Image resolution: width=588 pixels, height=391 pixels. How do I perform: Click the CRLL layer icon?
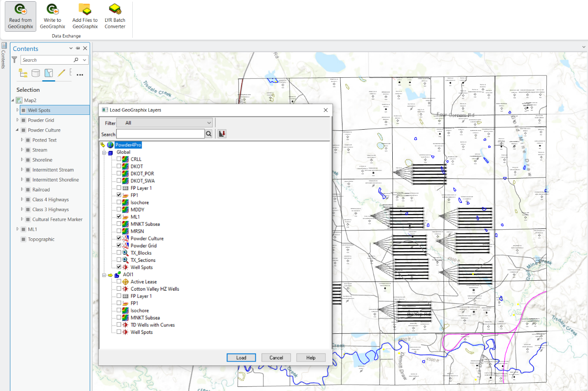tap(125, 159)
